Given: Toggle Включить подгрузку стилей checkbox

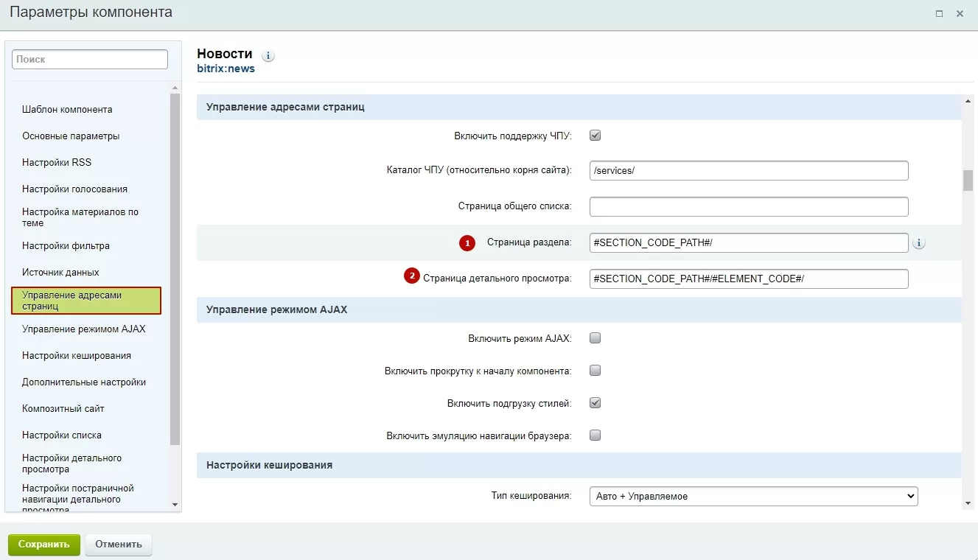Looking at the screenshot, I should click(595, 403).
